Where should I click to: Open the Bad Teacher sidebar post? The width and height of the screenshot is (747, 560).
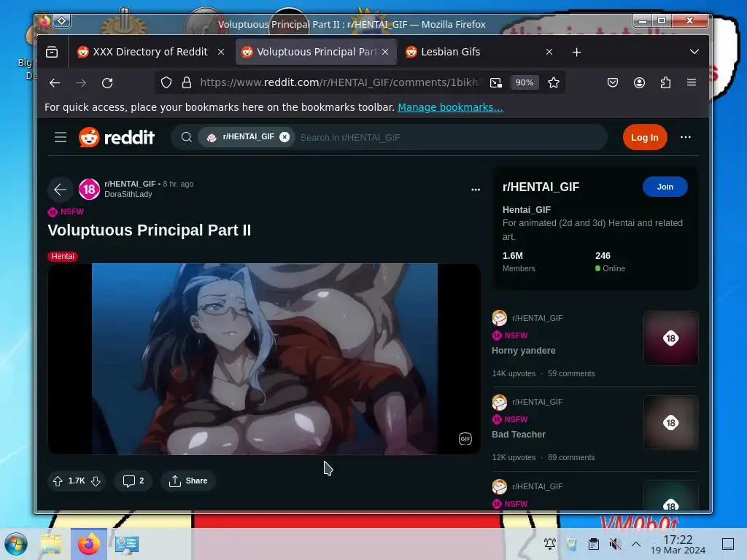(519, 435)
